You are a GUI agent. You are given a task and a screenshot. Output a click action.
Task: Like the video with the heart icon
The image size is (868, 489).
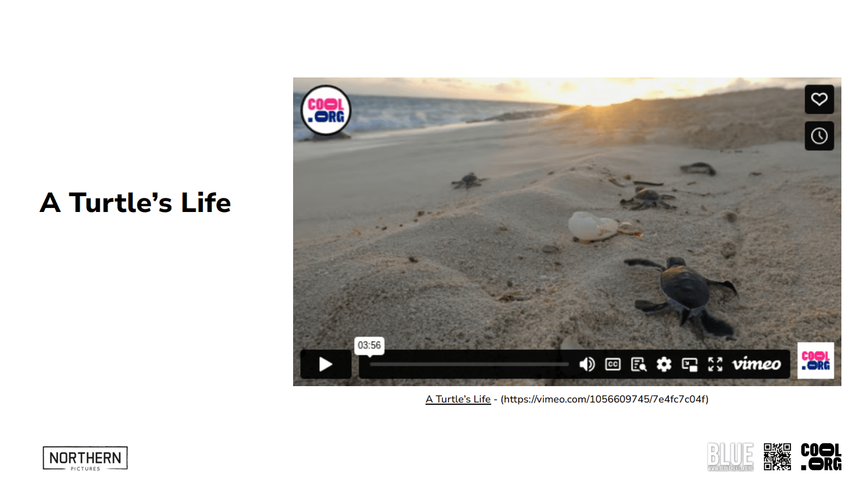(819, 99)
